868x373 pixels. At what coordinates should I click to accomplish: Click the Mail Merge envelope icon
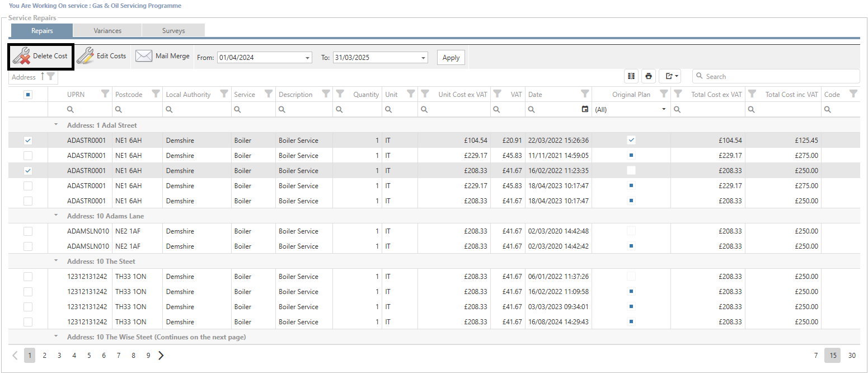tap(144, 56)
